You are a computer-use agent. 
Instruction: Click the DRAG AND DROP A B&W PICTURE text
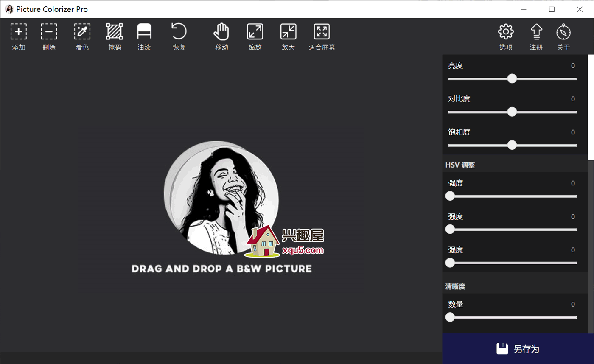(222, 269)
